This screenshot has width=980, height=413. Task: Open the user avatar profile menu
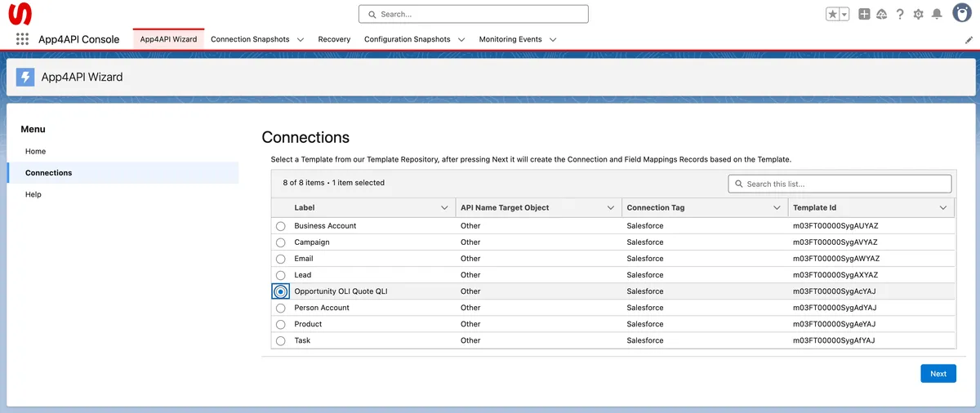(961, 13)
